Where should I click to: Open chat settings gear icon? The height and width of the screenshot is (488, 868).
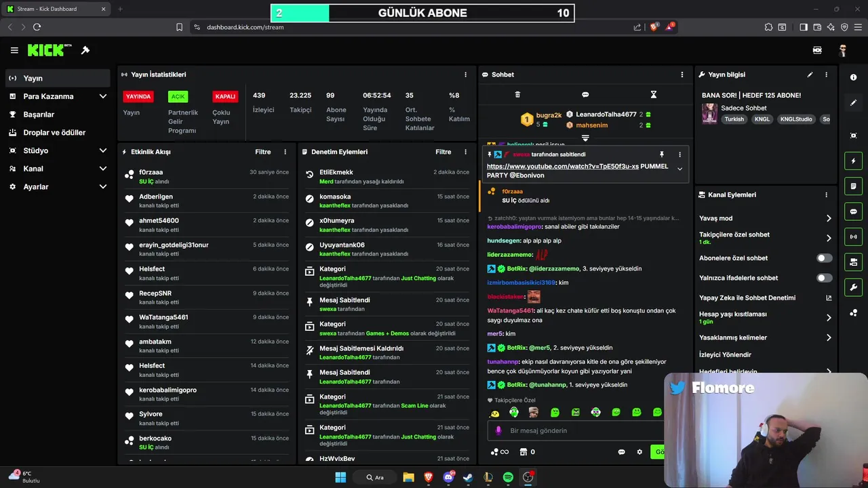pyautogui.click(x=639, y=452)
